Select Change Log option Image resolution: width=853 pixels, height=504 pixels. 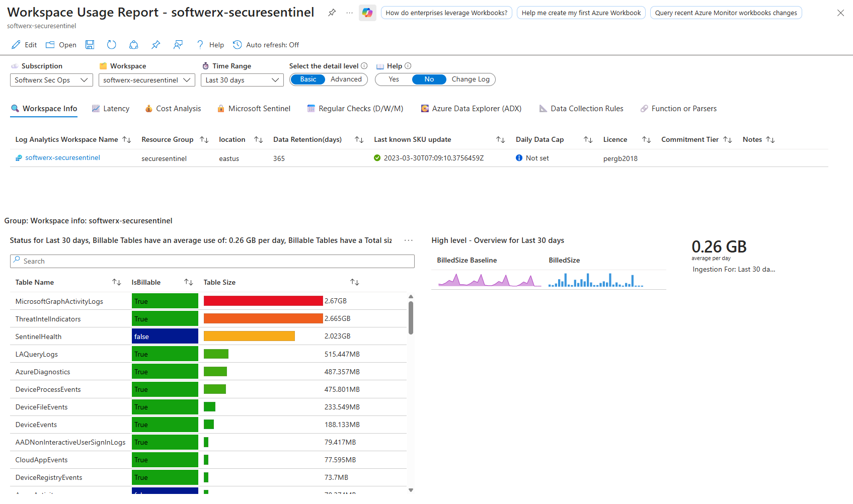click(471, 79)
